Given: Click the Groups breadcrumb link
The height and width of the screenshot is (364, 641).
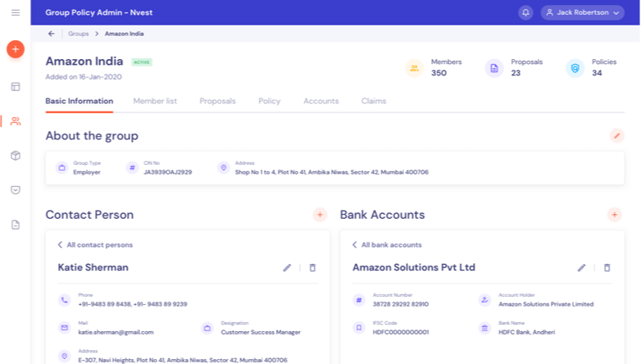Looking at the screenshot, I should pos(79,34).
